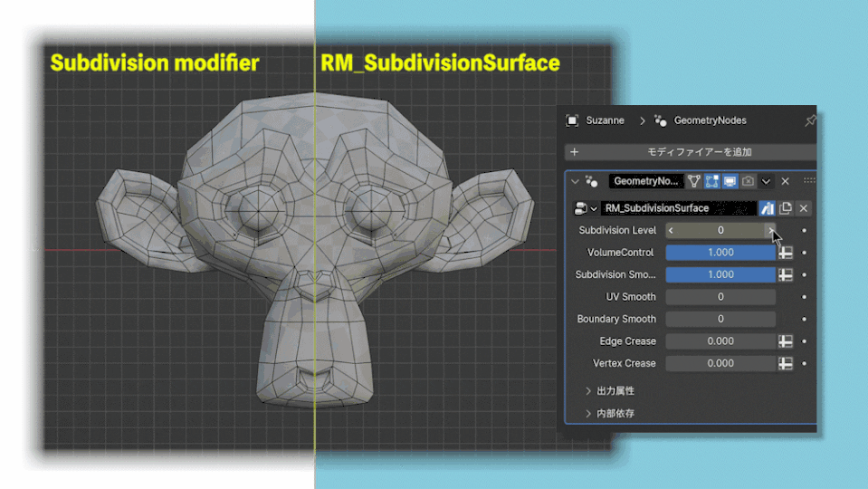Screen dimensions: 868x489
Task: Click the animate dot beside Boundary Smooth
Action: pos(804,319)
